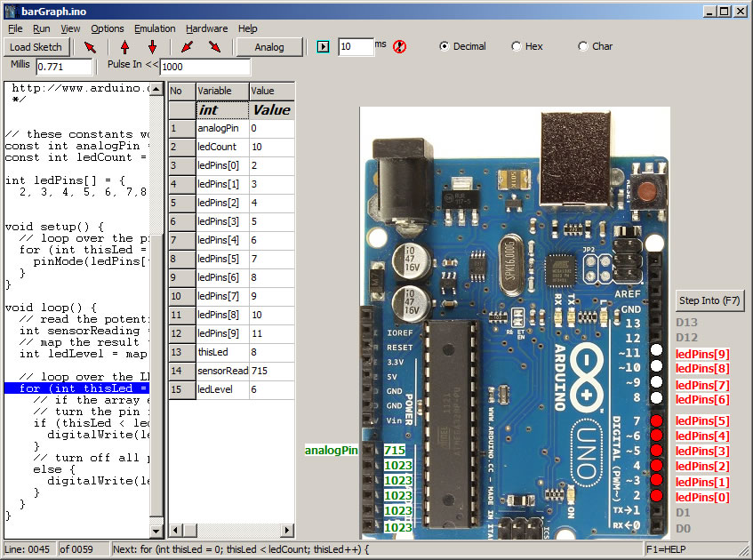Click the red up-left arrow toolbar icon
The image size is (753, 560).
coord(90,47)
